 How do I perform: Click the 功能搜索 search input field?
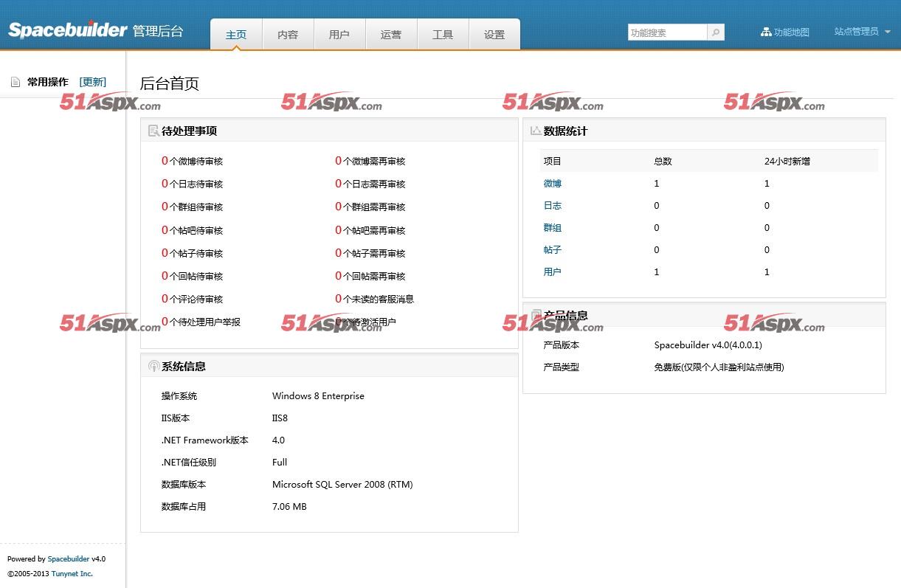667,32
